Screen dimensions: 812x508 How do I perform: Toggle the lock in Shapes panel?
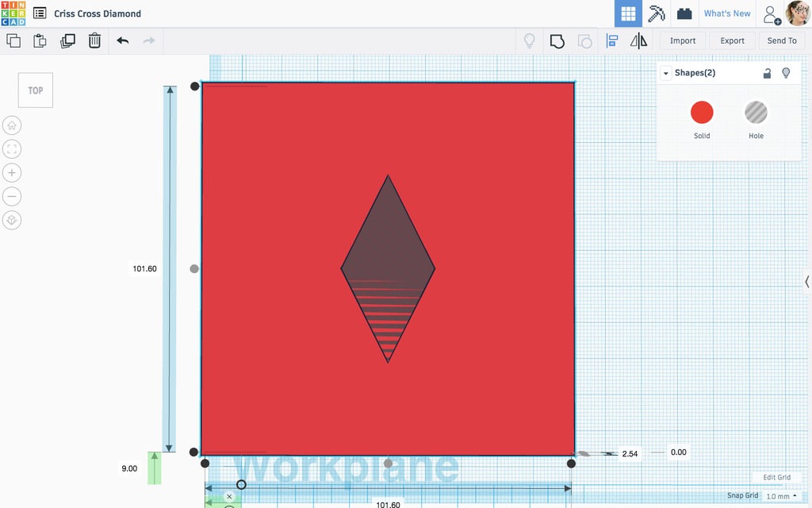tap(767, 73)
